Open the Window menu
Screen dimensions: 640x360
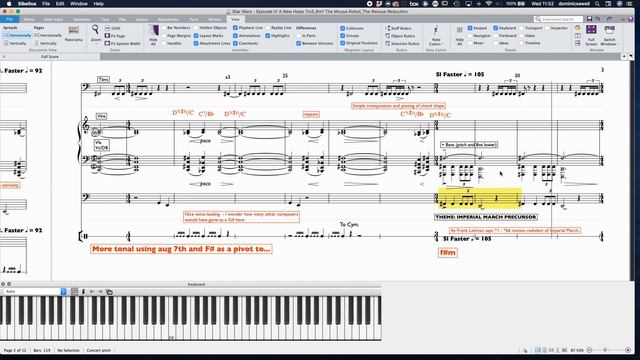[x=79, y=4]
